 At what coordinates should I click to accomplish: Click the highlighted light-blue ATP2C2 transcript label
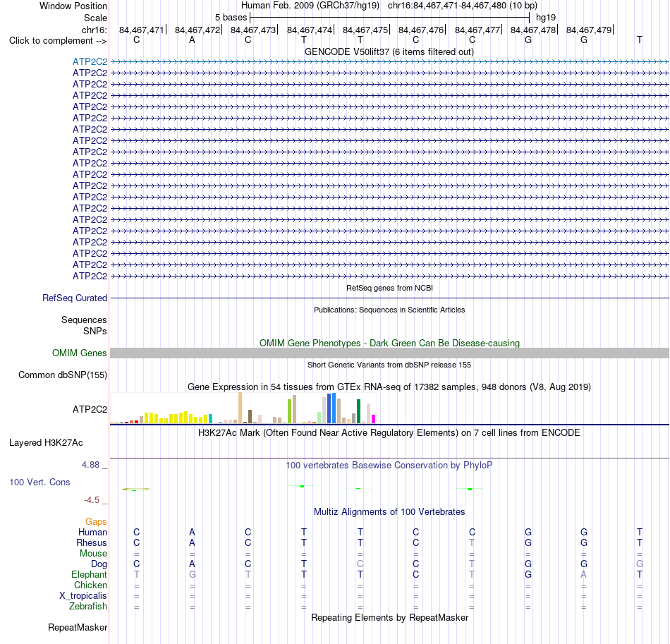[x=90, y=61]
